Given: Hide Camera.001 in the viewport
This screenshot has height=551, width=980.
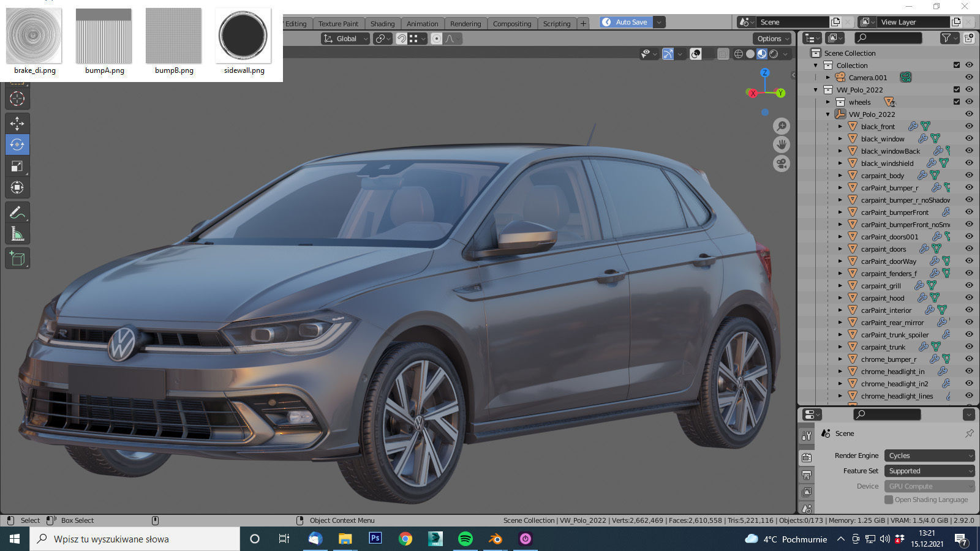Looking at the screenshot, I should pyautogui.click(x=969, y=77).
